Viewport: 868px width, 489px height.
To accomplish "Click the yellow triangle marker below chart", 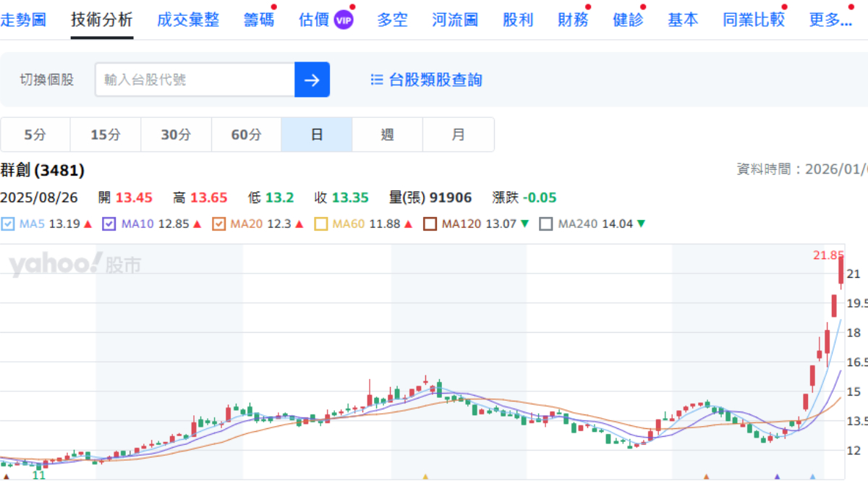I will tap(425, 477).
